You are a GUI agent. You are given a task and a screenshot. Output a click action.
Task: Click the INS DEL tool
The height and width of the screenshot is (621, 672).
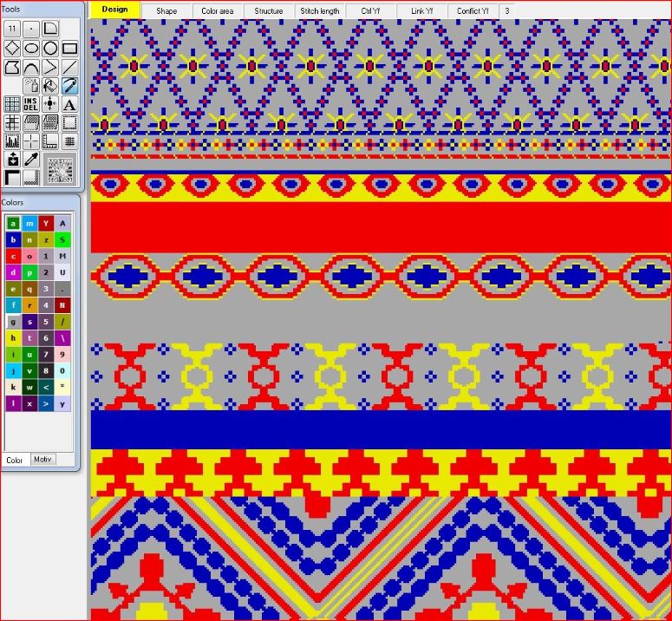31,105
